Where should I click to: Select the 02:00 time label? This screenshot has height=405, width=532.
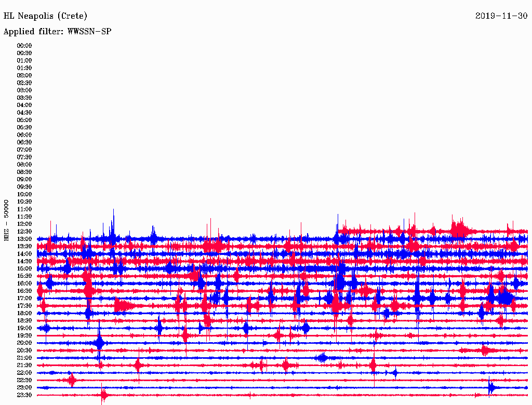coord(24,76)
